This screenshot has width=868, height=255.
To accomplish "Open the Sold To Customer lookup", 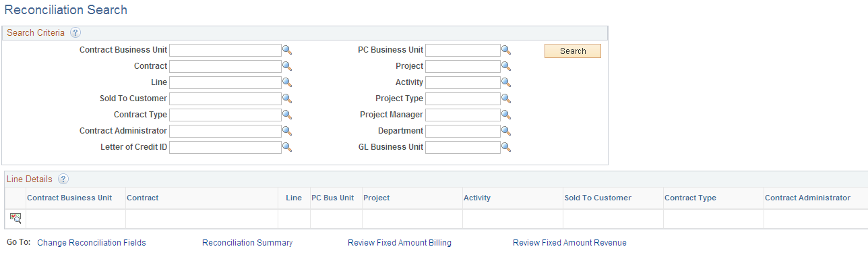I will (286, 98).
